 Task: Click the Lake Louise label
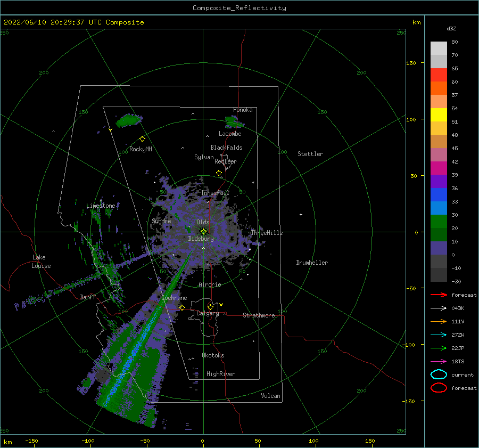41,262
